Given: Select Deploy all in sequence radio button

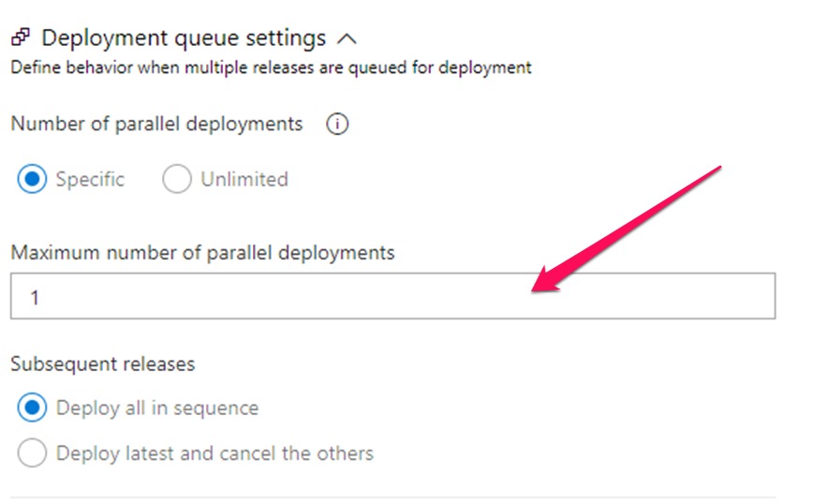Looking at the screenshot, I should tap(32, 408).
